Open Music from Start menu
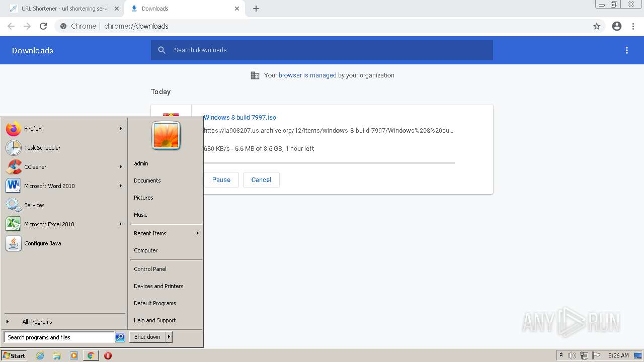This screenshot has height=362, width=644. pyautogui.click(x=140, y=215)
